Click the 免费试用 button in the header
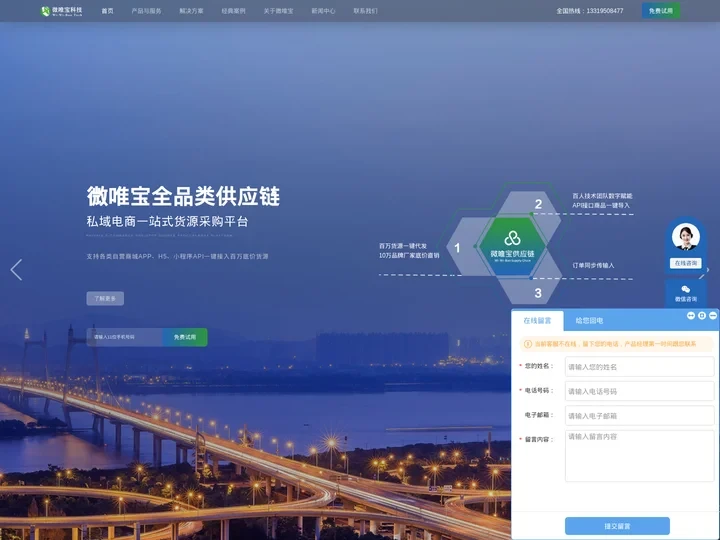Viewport: 720px width, 540px height. (661, 11)
